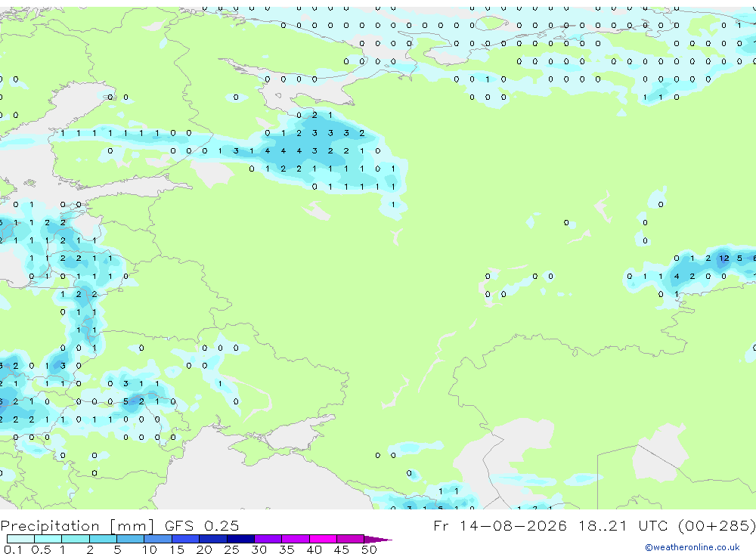The image size is (756, 554).
Task: Click the '12' precipitation value on map
Action: click(x=724, y=258)
